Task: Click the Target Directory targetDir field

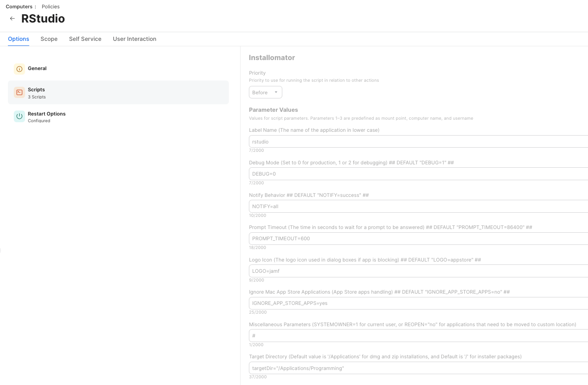Action: (418, 368)
